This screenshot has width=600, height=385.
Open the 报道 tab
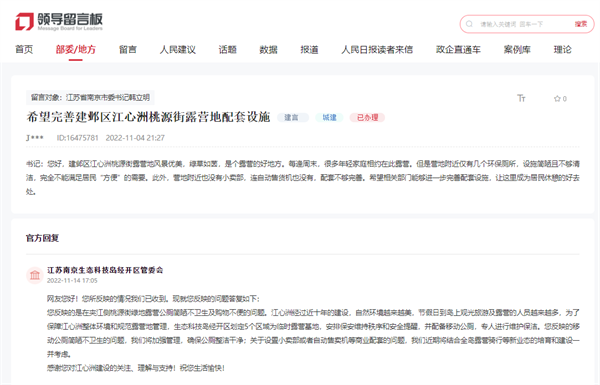pos(309,49)
